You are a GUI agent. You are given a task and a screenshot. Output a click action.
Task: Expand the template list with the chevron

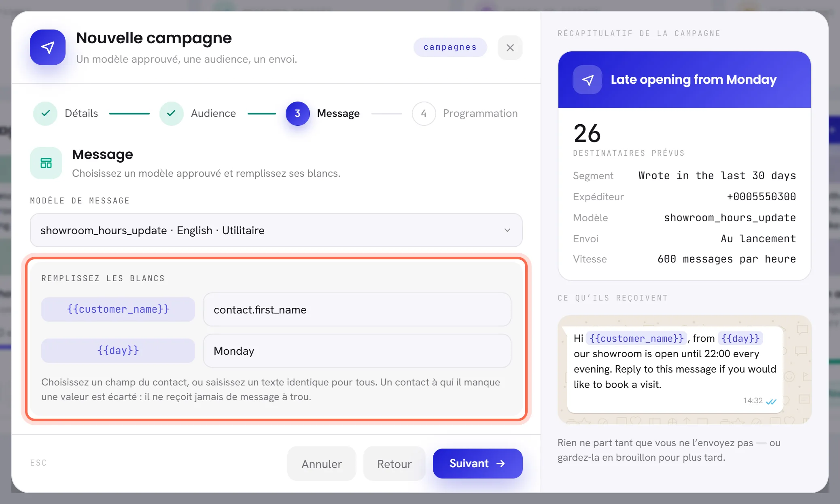507,230
